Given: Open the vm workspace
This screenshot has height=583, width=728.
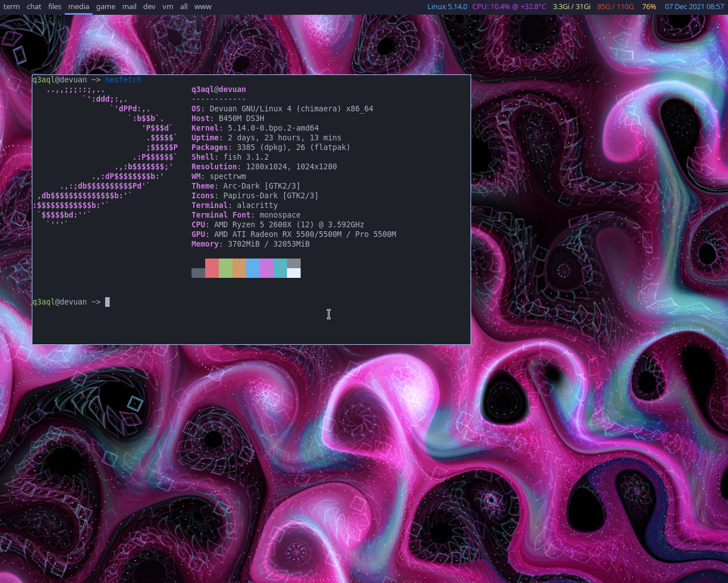Looking at the screenshot, I should [x=168, y=7].
